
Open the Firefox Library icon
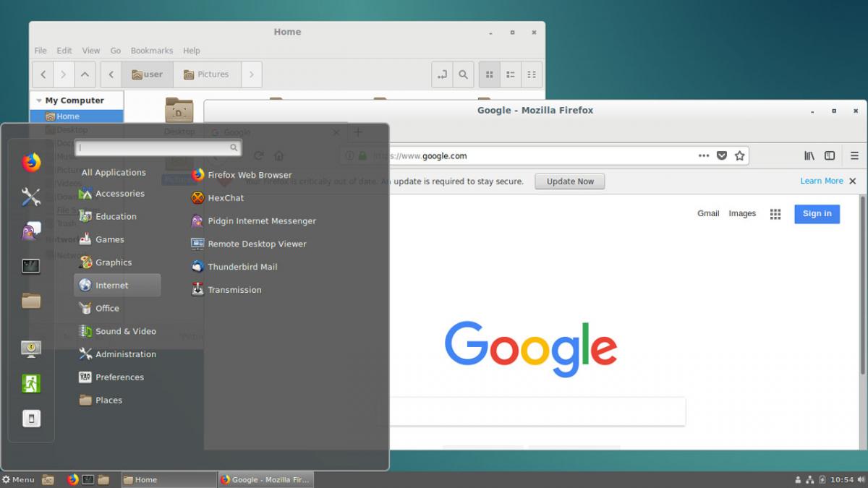(809, 155)
